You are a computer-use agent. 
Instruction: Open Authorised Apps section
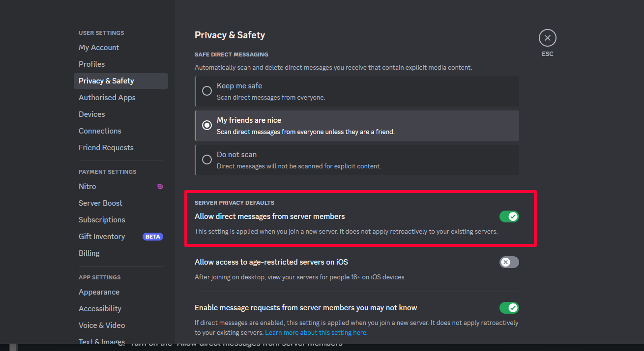(x=107, y=98)
